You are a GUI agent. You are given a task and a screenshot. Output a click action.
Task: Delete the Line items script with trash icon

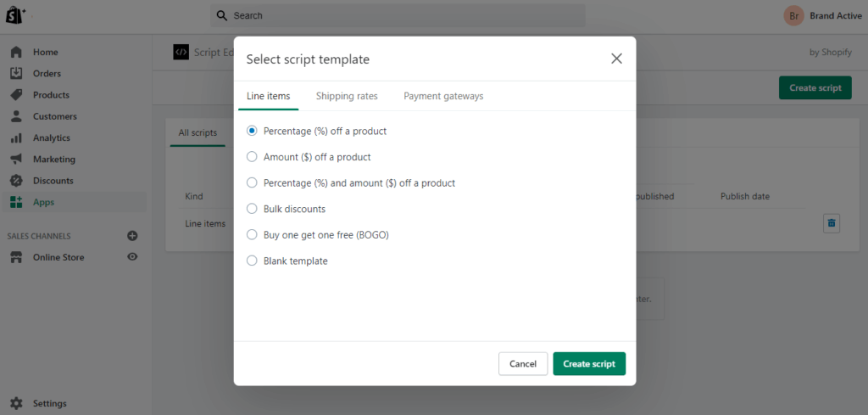click(832, 223)
